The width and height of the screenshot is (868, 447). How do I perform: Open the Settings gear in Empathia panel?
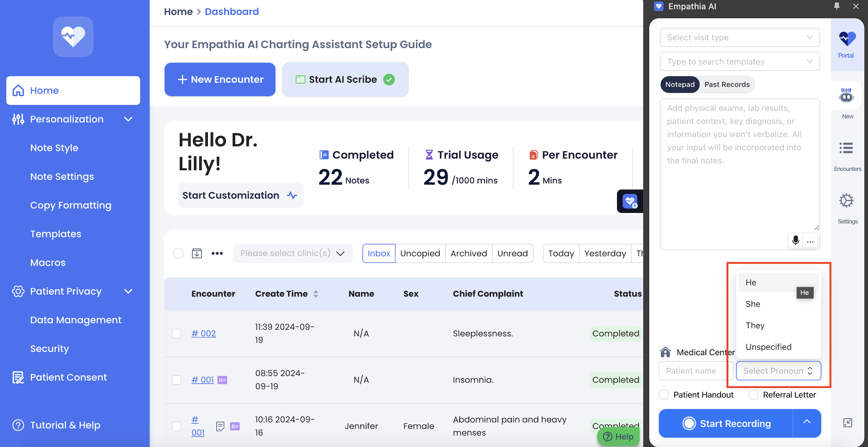[x=846, y=201]
